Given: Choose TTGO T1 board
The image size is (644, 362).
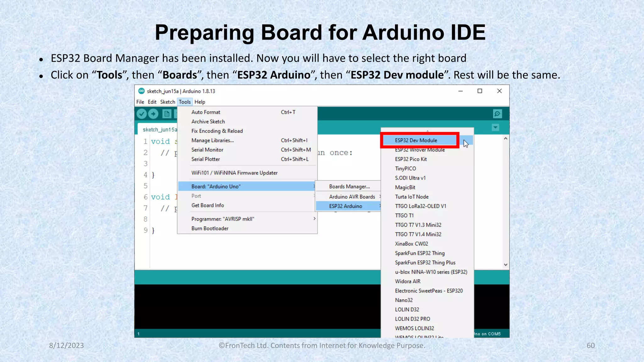Looking at the screenshot, I should (x=427, y=216).
